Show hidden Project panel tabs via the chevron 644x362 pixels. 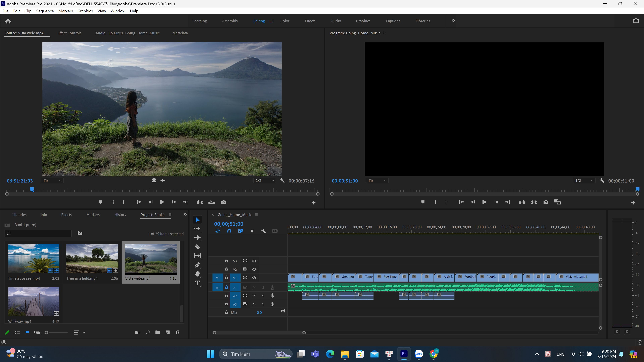click(x=185, y=214)
